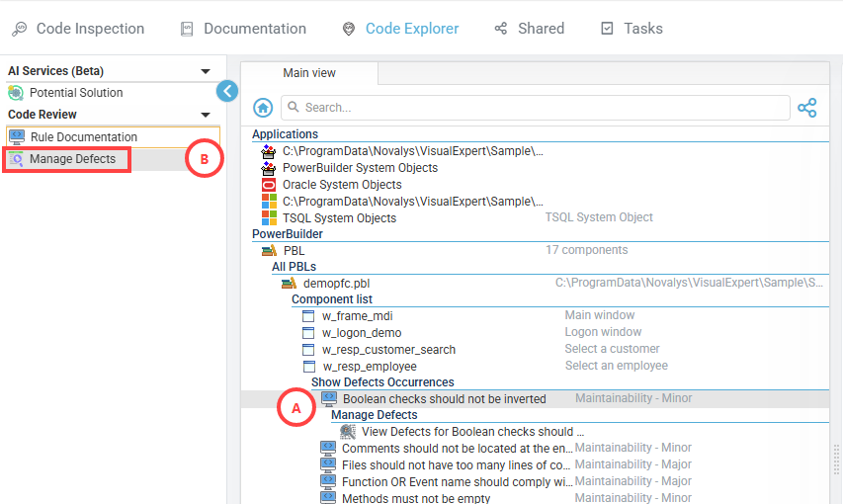
Task: Open View Defects for Boolean checks
Action: coord(472,432)
